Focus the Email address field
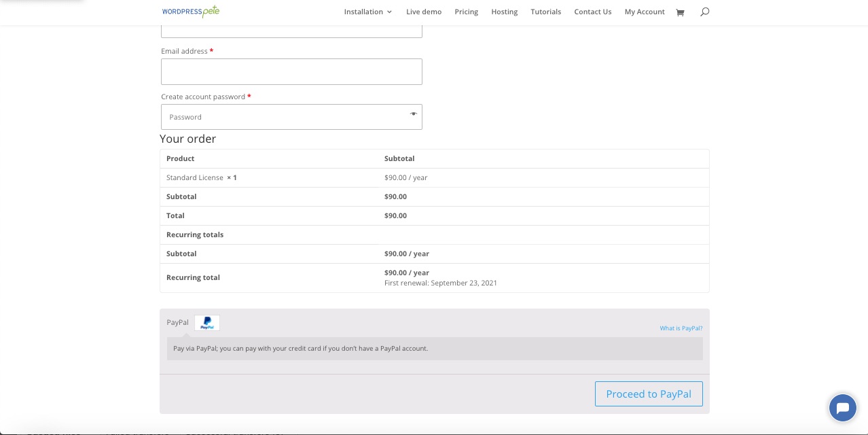Screen dimensions: 868x435 tap(291, 71)
